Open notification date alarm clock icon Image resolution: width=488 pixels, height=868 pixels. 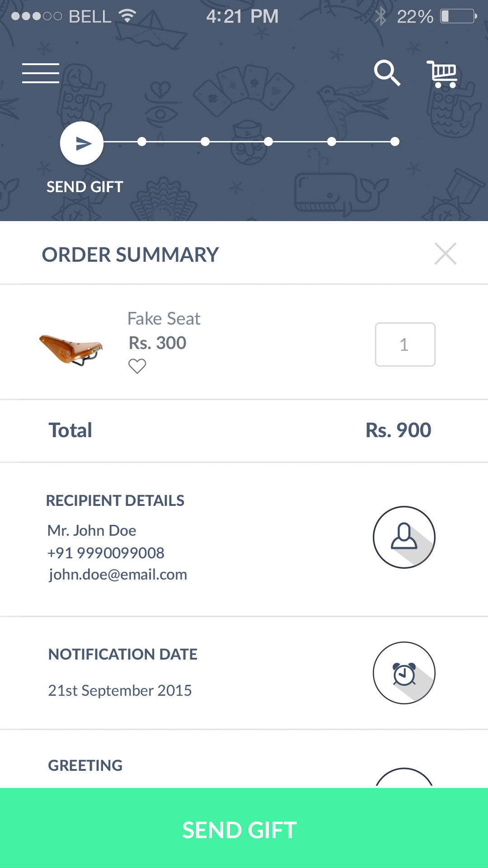pos(404,673)
